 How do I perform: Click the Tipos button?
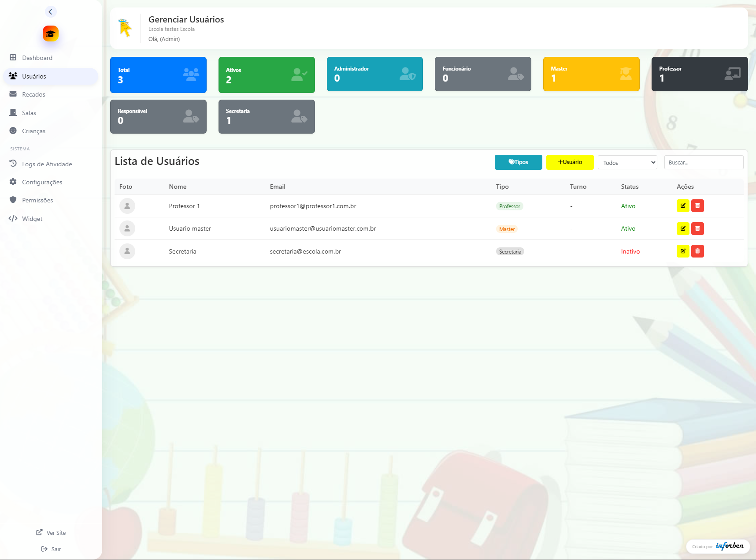pos(518,162)
